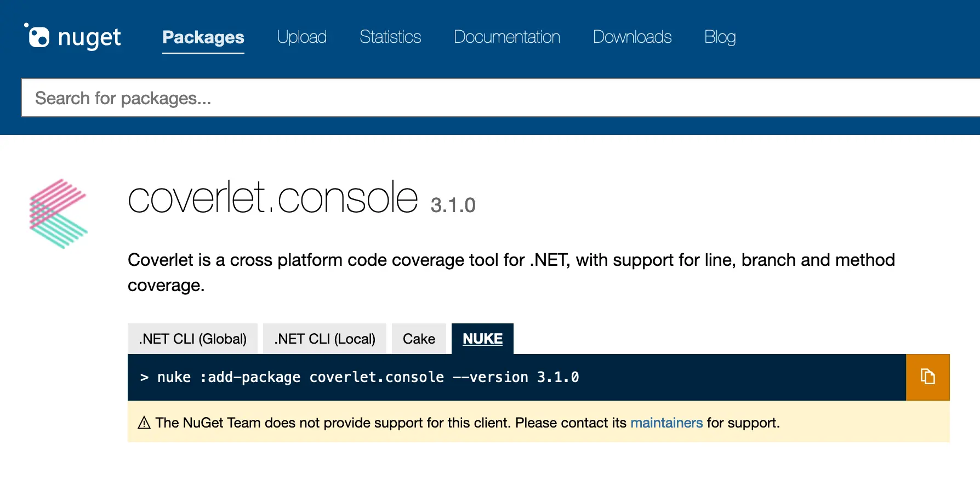980x490 pixels.
Task: Switch to the Cake tab
Action: coord(419,339)
